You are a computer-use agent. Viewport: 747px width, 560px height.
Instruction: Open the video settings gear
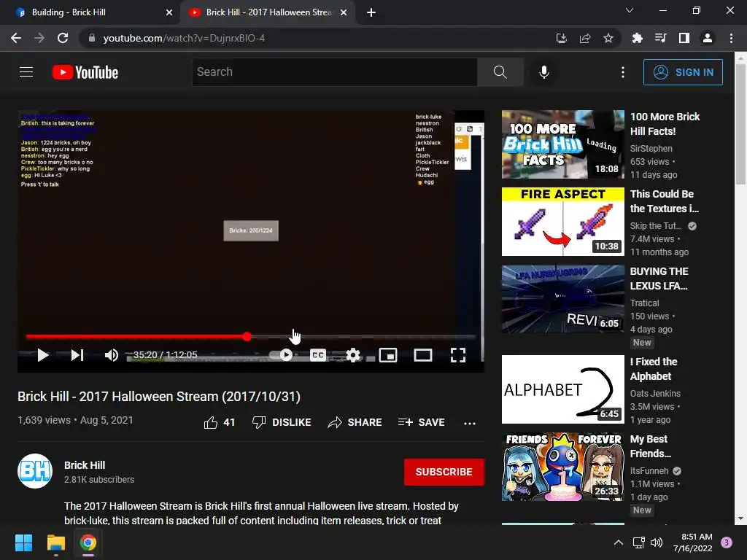[353, 355]
